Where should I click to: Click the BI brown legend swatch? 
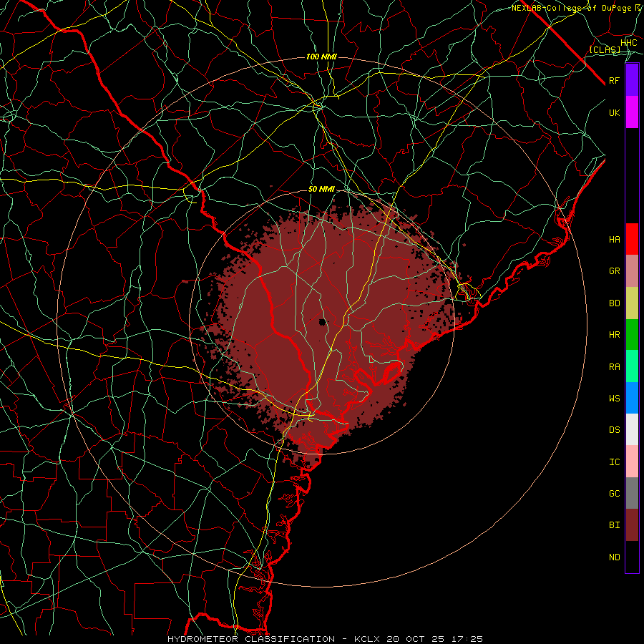632,525
